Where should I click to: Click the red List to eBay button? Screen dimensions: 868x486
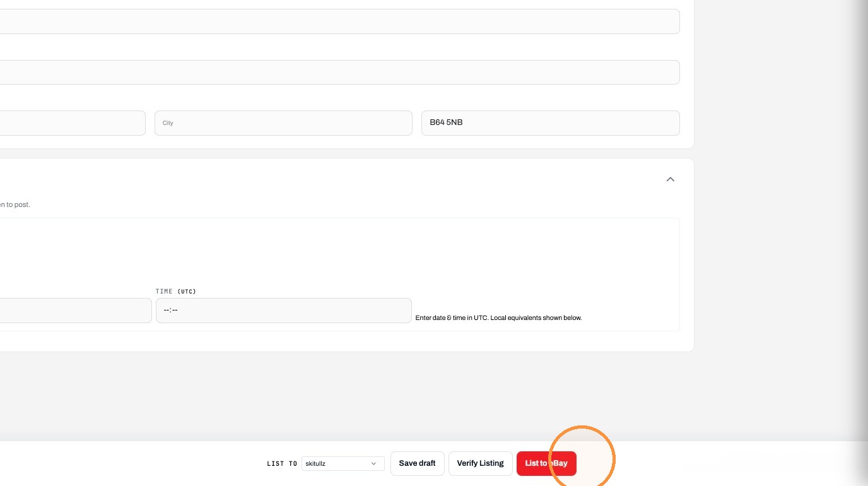click(546, 463)
